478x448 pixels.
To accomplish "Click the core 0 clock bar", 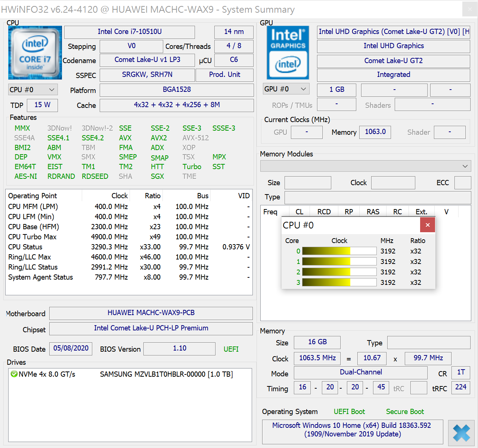I will [x=339, y=251].
